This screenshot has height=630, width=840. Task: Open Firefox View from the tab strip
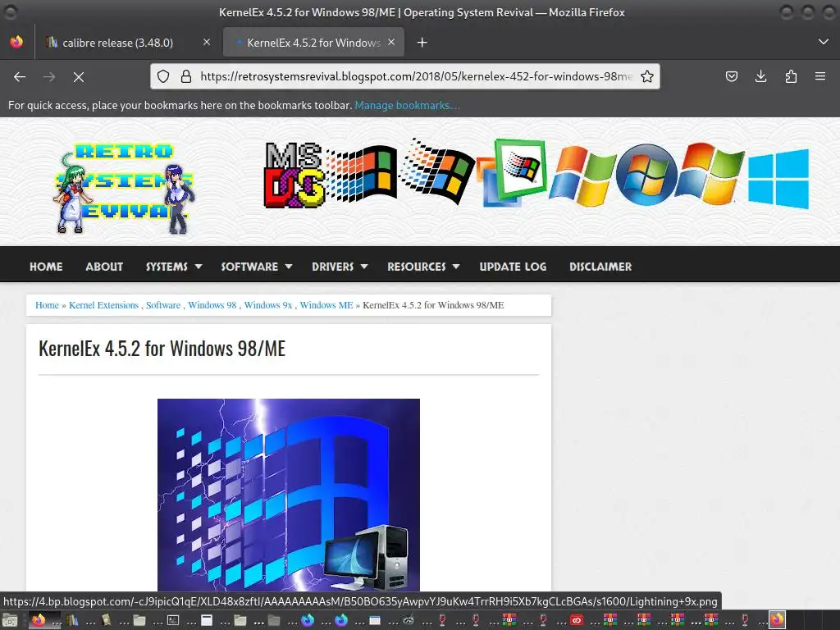pos(16,42)
